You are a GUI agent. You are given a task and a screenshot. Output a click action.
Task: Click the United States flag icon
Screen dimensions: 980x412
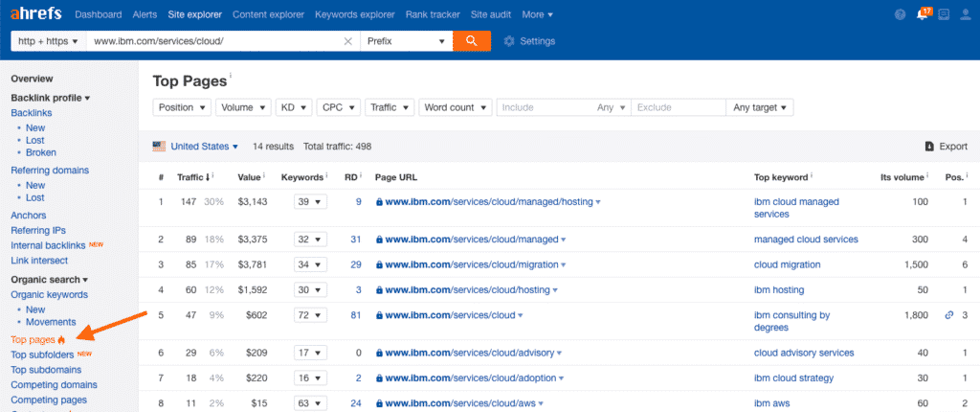pyautogui.click(x=159, y=147)
